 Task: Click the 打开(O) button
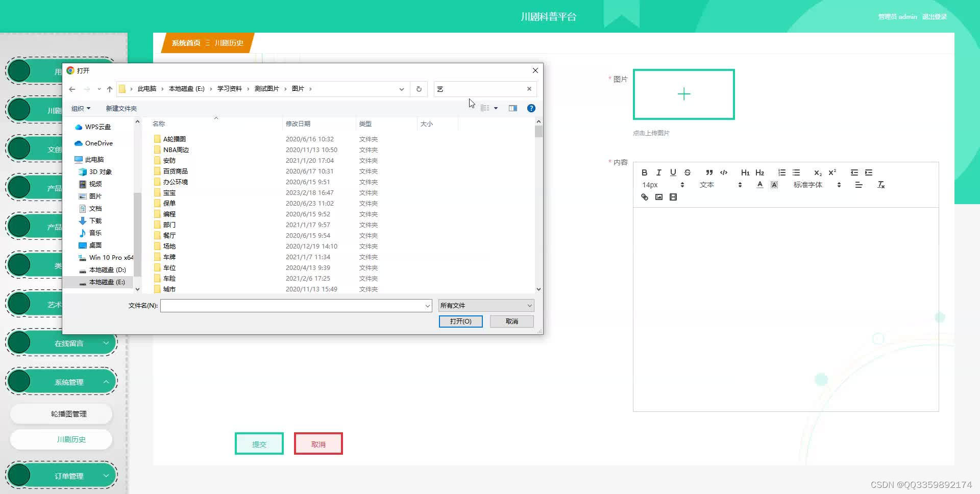coord(460,321)
